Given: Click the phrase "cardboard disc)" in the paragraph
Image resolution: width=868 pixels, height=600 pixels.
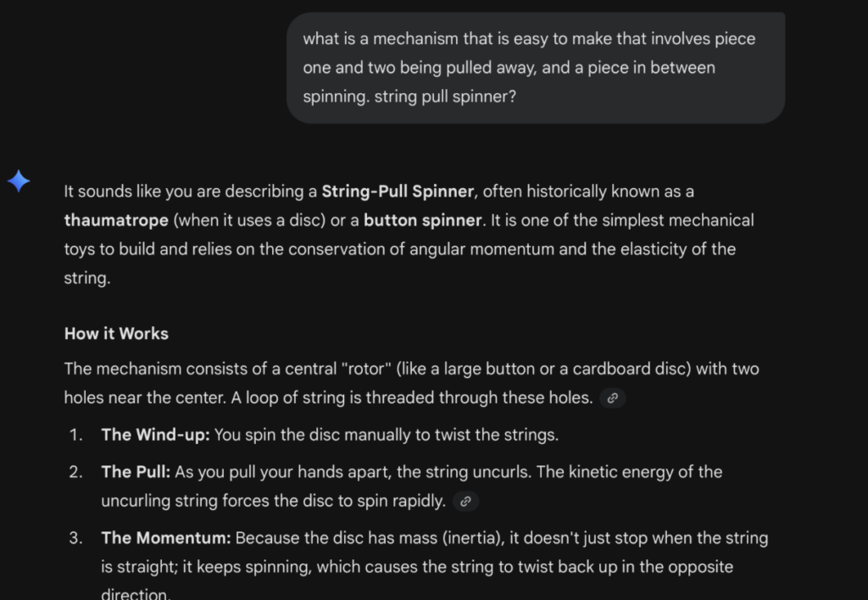Looking at the screenshot, I should [x=632, y=369].
